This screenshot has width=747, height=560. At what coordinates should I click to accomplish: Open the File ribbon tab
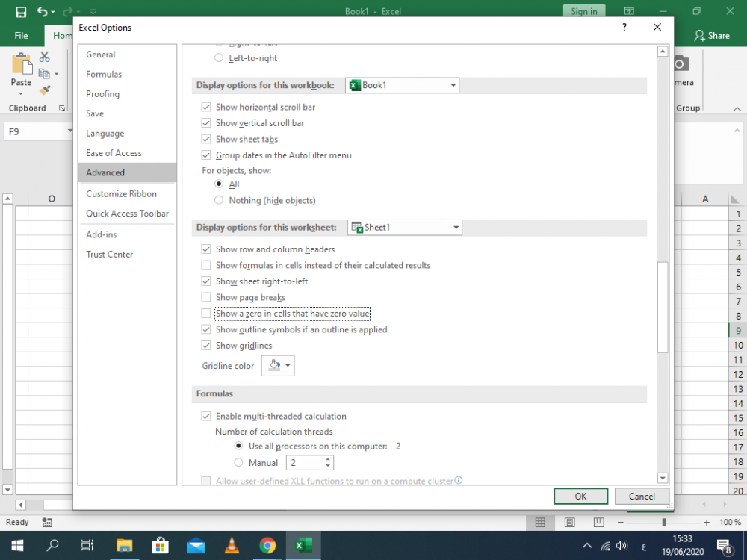(21, 36)
